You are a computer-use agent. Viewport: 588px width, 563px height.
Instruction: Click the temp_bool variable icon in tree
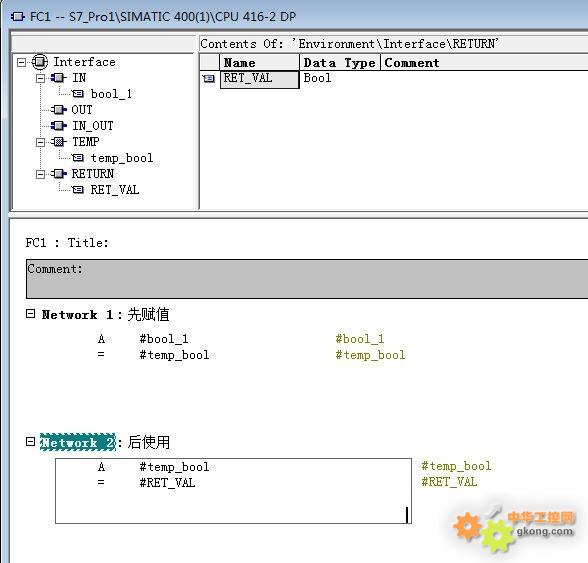[78, 158]
